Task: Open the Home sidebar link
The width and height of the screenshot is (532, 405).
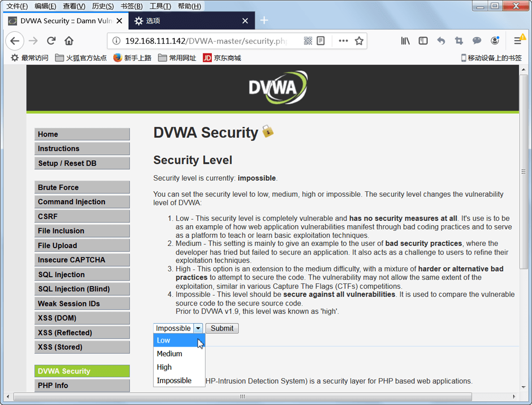Action: [82, 134]
